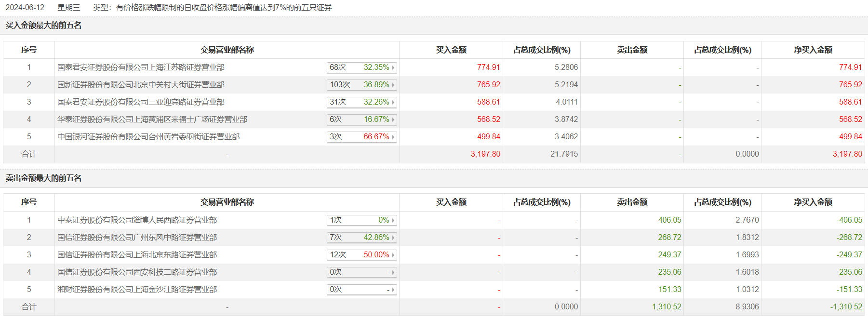Image resolution: width=868 pixels, height=319 pixels.
Task: Click arrow on 3次 66.67% box
Action: click(x=393, y=137)
